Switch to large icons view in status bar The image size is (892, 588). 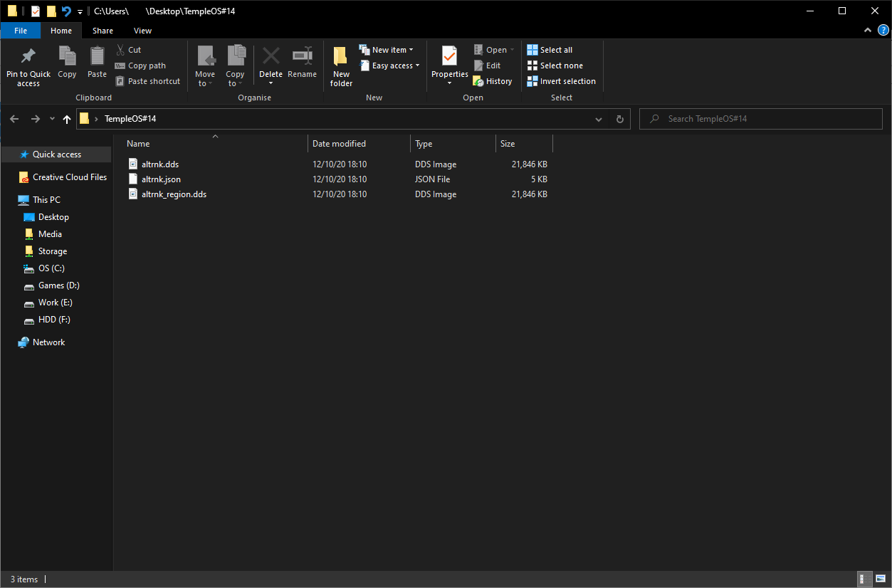tap(878, 579)
